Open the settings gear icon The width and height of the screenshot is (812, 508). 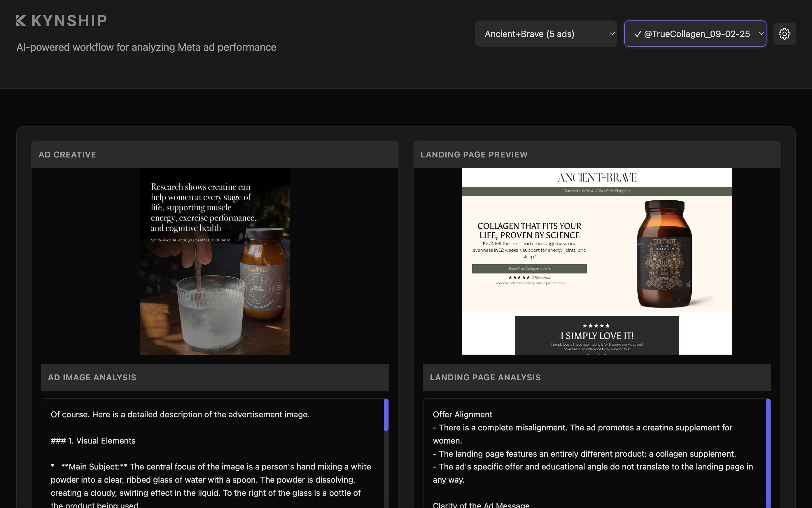(x=784, y=34)
